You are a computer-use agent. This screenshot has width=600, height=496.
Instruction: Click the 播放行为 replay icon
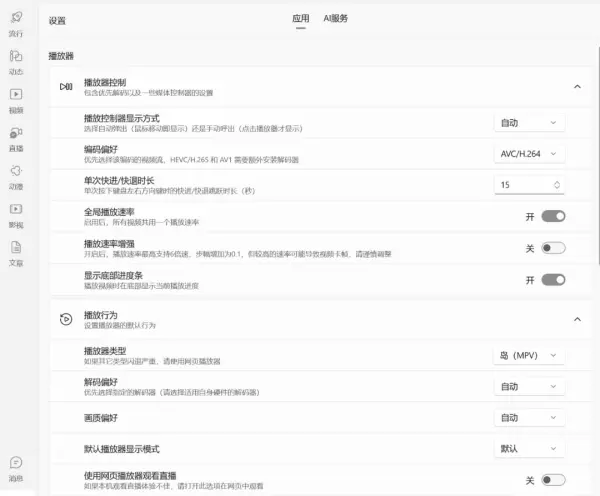tap(66, 319)
